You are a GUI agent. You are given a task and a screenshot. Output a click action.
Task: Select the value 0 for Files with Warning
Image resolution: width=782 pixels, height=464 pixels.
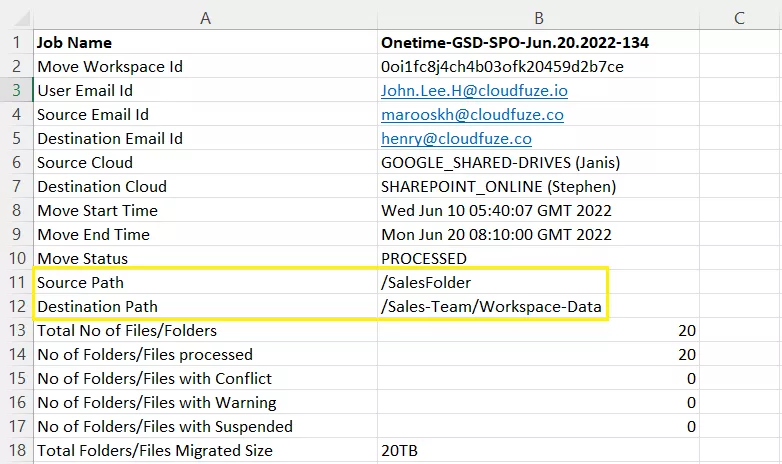(539, 402)
